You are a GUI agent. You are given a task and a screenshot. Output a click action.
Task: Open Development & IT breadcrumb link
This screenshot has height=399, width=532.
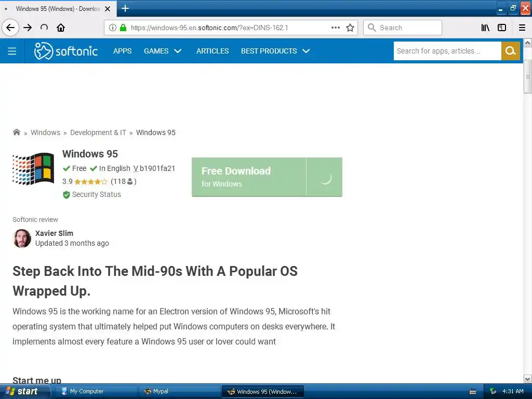pyautogui.click(x=98, y=132)
